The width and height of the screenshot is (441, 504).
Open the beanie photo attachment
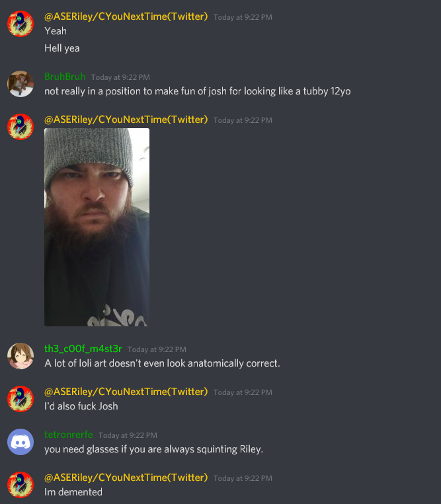click(x=97, y=227)
